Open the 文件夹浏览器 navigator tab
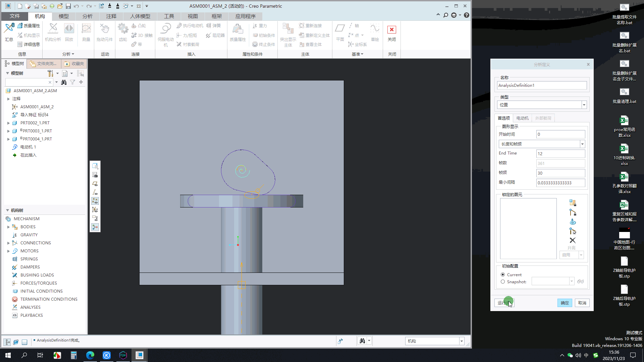Screen dimensions: 644x362 point(44,64)
